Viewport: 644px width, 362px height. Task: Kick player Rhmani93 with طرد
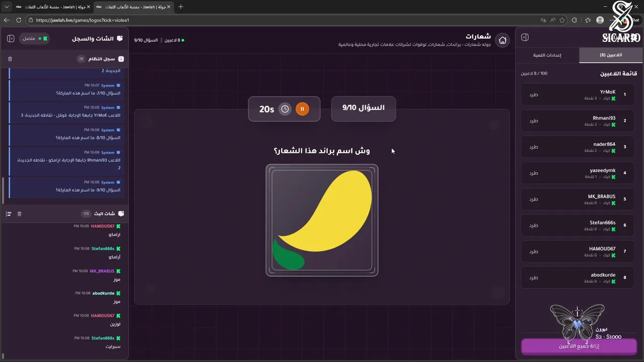pyautogui.click(x=533, y=121)
